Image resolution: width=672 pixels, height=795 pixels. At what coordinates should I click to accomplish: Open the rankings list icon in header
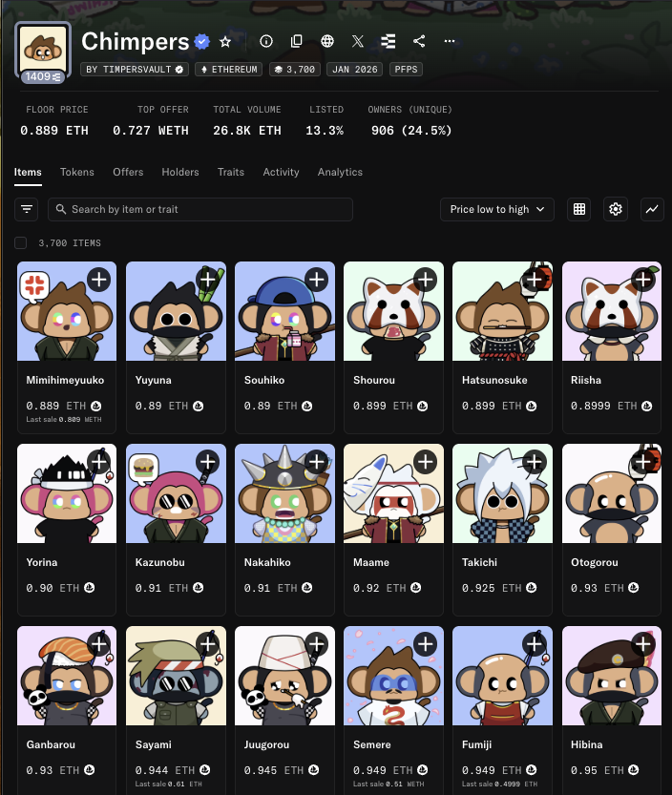pos(388,41)
